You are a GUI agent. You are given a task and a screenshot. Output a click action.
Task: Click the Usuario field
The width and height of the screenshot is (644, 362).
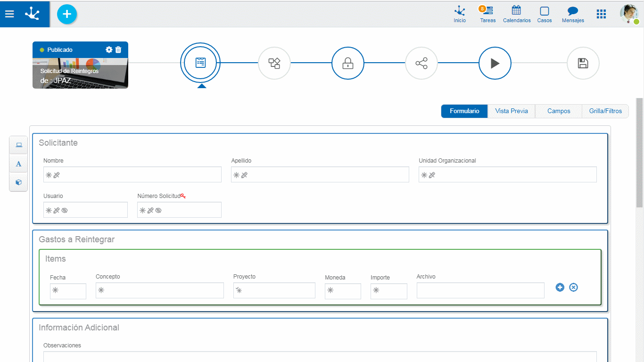click(x=85, y=210)
